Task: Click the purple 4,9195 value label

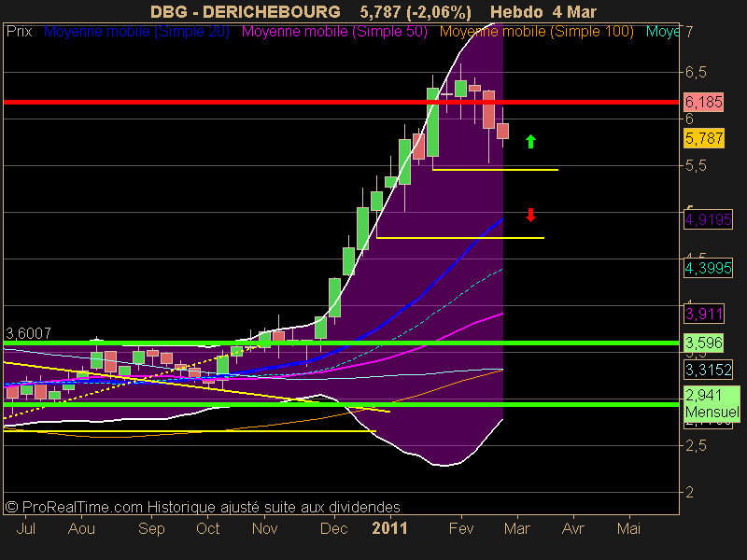Action: 708,219
